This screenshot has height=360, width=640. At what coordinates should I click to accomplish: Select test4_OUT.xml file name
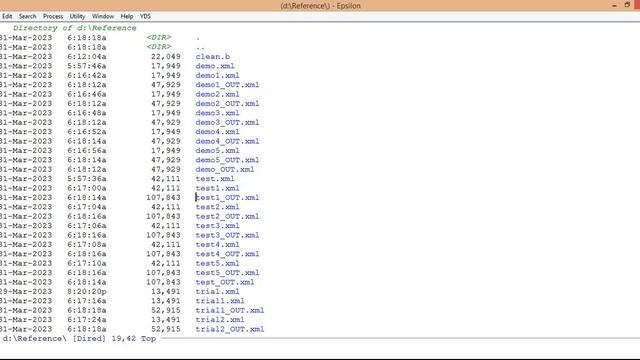227,254
